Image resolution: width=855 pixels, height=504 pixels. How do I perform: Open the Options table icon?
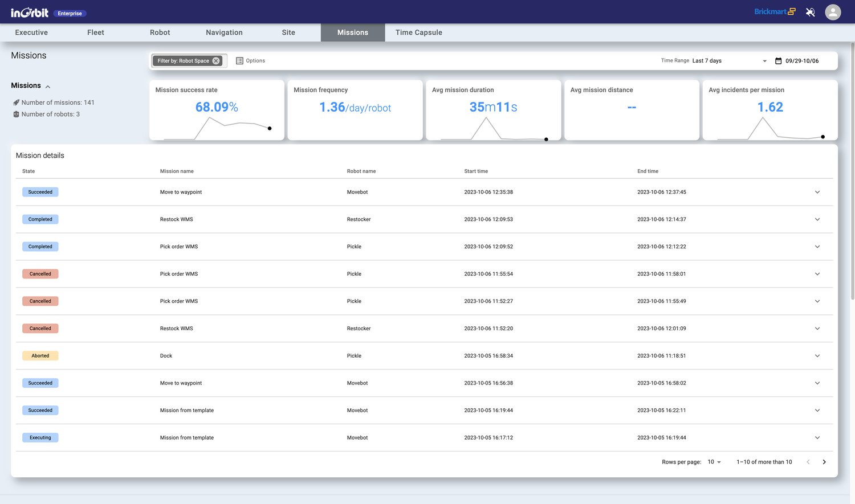pyautogui.click(x=239, y=61)
